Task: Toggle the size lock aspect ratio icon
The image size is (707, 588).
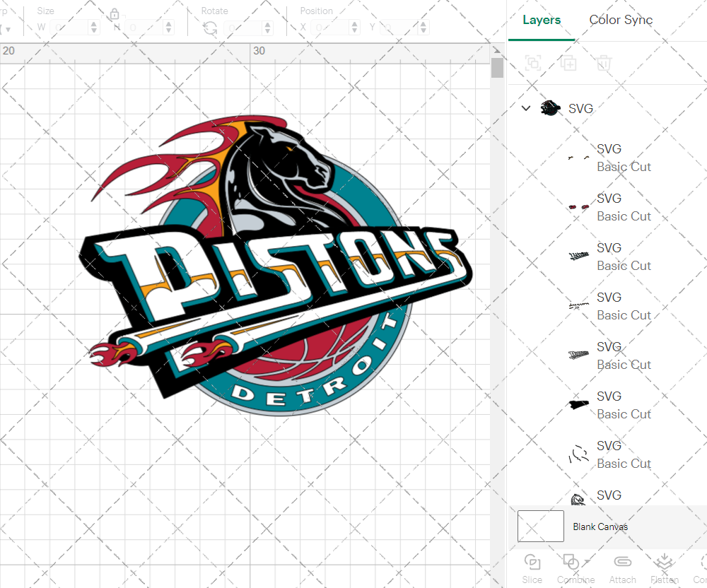Action: pos(115,14)
